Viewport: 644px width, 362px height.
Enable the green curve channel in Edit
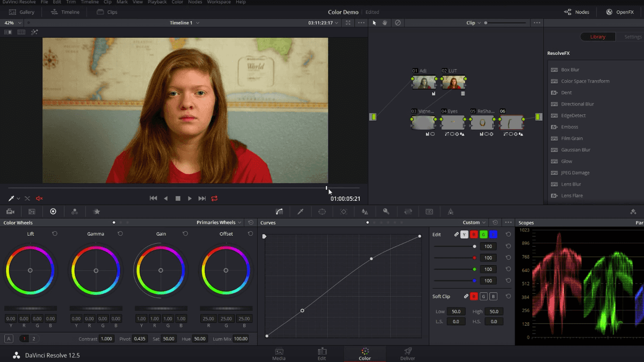point(483,235)
